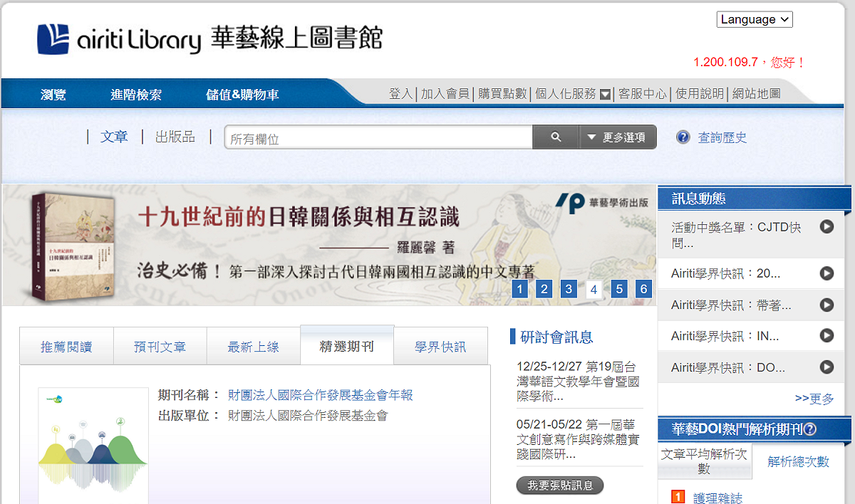855x504 pixels.
Task: Open the 客服中心 link
Action: coord(642,94)
